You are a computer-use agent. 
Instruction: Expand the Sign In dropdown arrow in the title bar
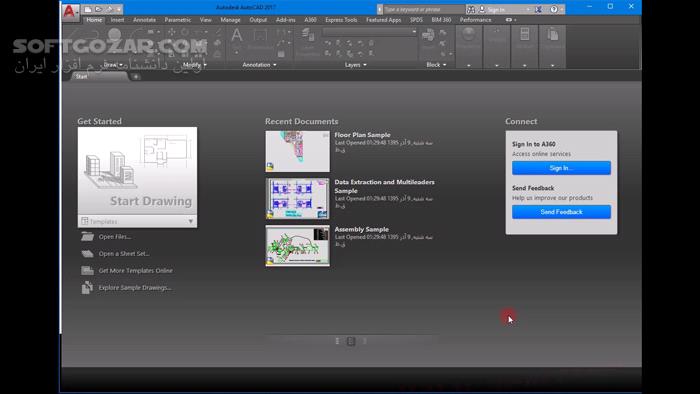pos(528,9)
